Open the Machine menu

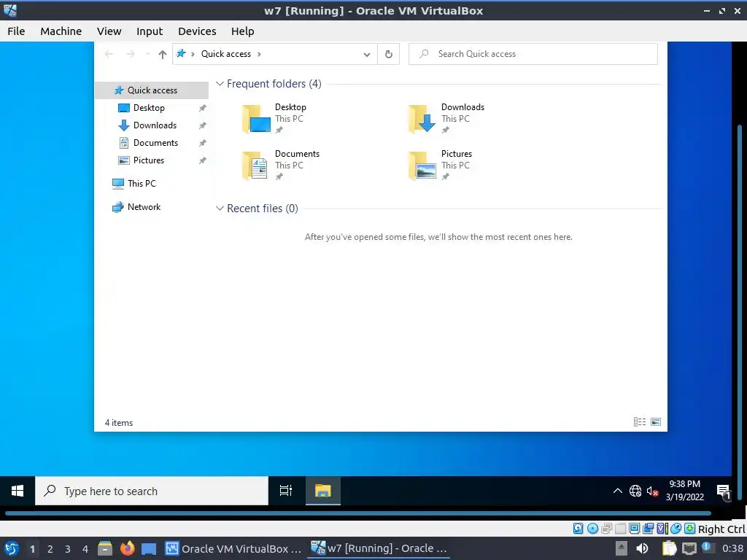point(61,31)
